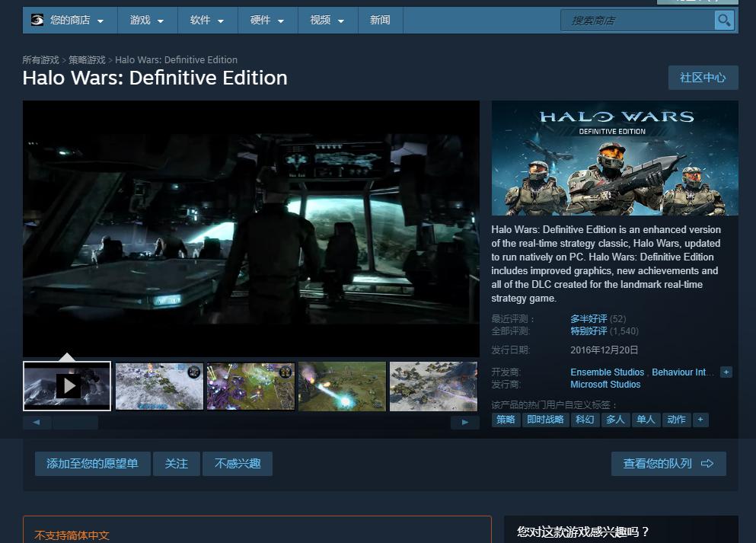Select the purple Covenant base screenshot thumbnail

point(250,386)
